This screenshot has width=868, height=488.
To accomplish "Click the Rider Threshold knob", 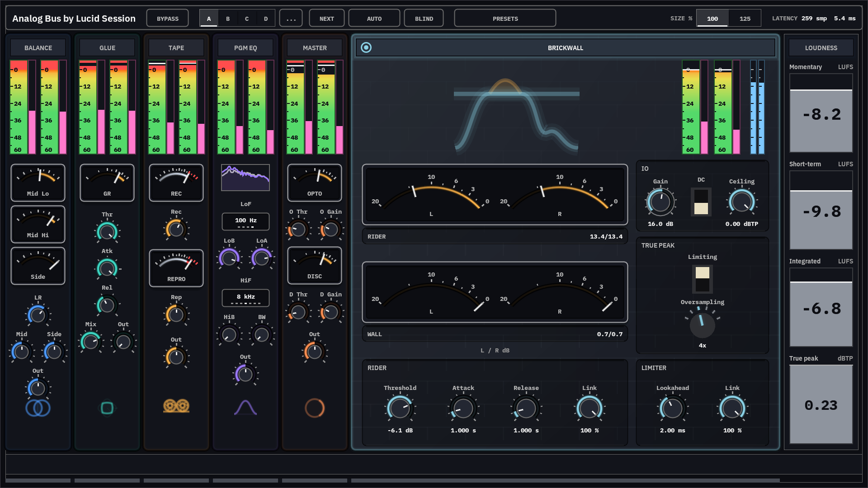I will coord(400,408).
